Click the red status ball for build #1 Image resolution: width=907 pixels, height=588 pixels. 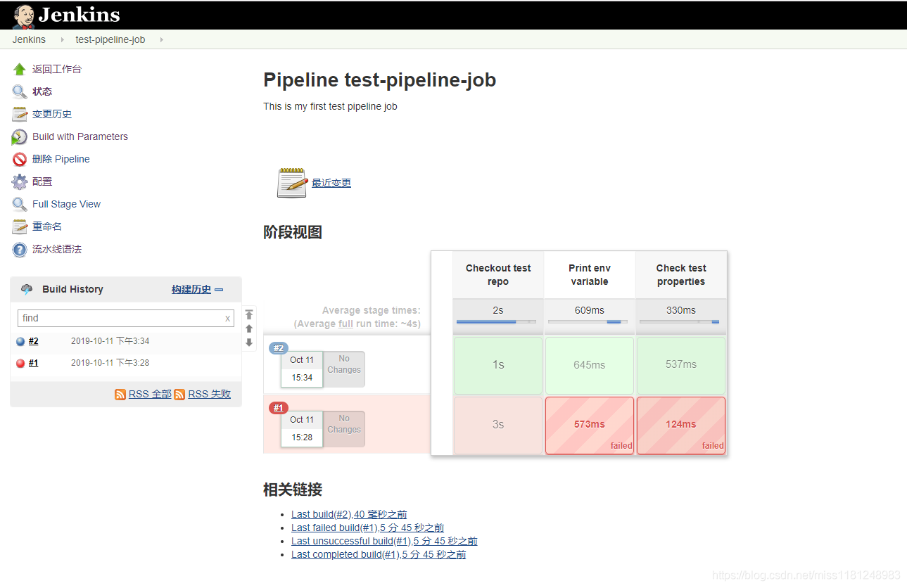(20, 364)
